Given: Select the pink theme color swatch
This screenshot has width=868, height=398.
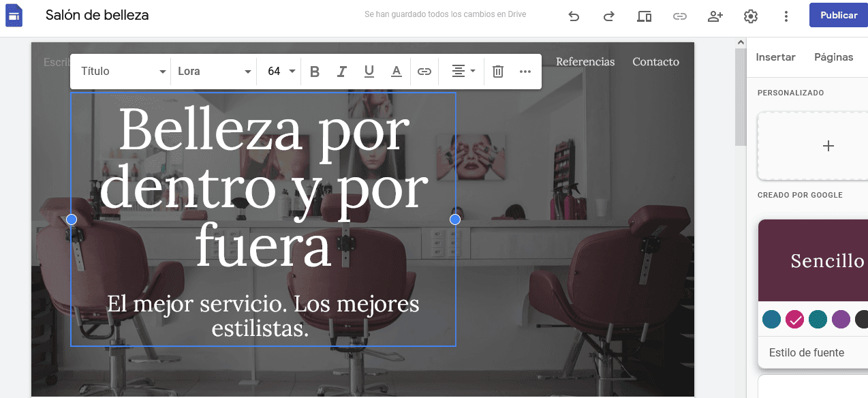Looking at the screenshot, I should point(794,319).
